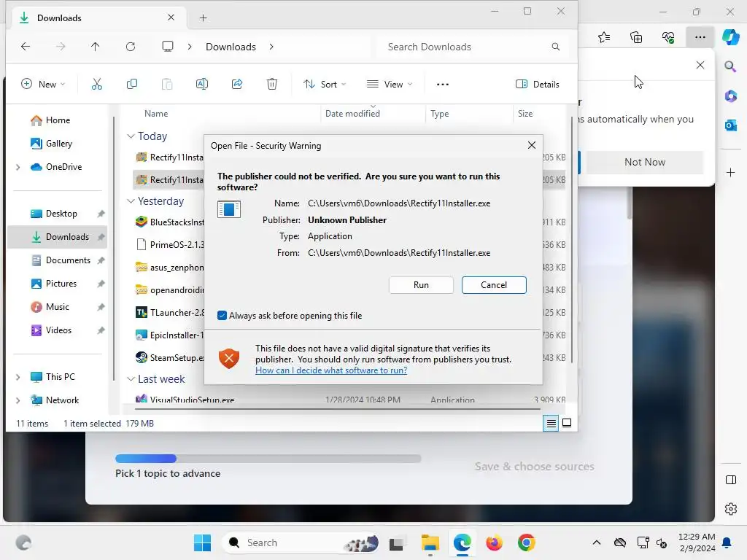Open How can I decide what software link
Image resolution: width=747 pixels, height=560 pixels.
tap(331, 370)
